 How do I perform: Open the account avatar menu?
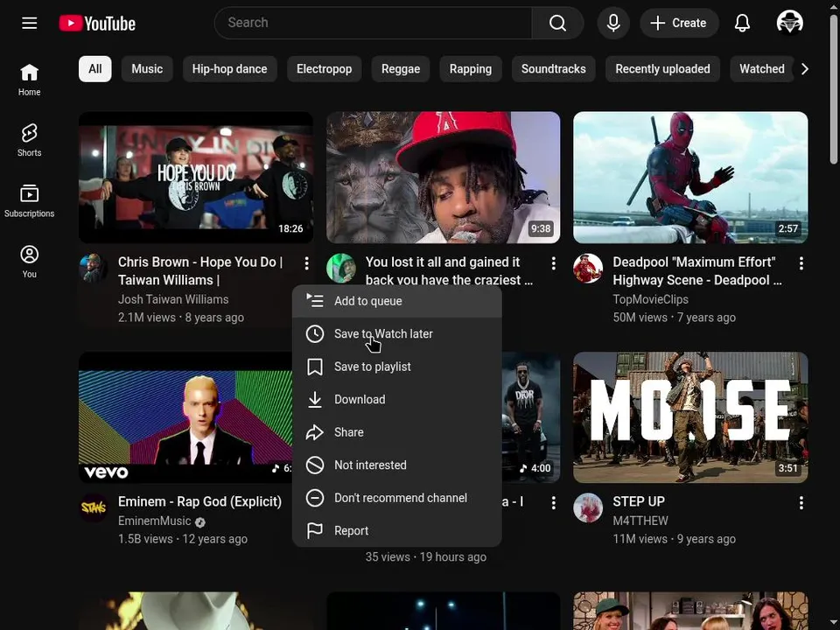tap(789, 23)
